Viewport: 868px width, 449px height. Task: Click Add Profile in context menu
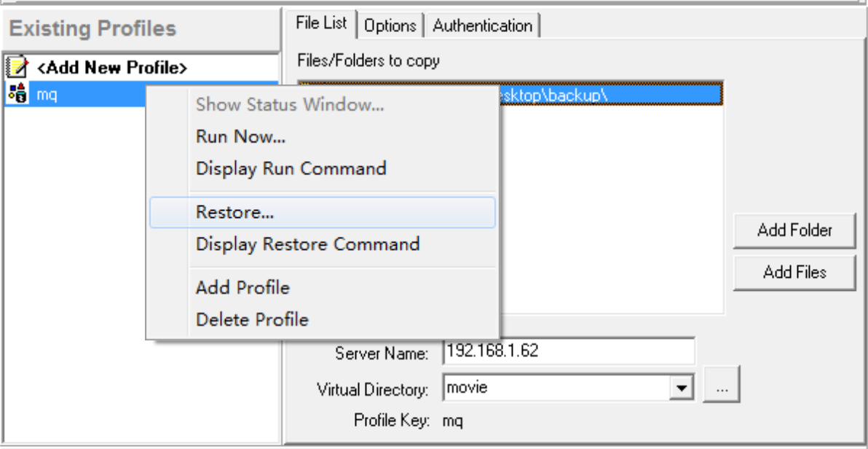[x=242, y=288]
